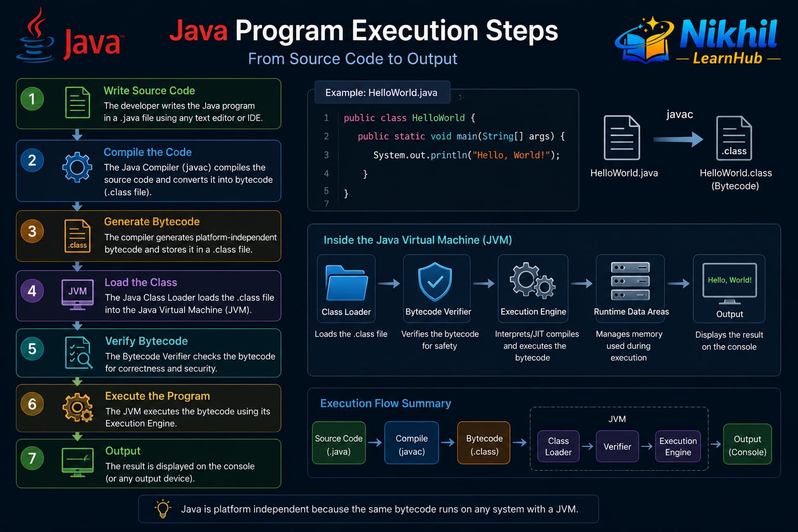This screenshot has height=532, width=798.
Task: Click the Verify Bytecode heading
Action: [147, 341]
